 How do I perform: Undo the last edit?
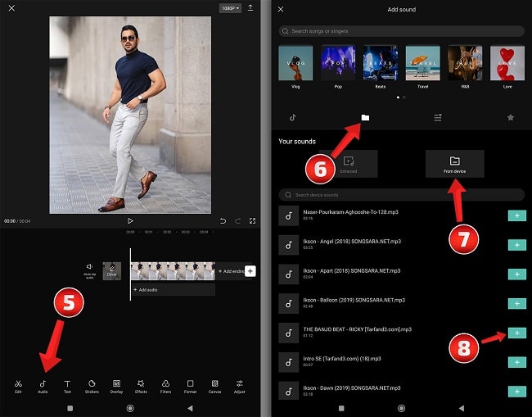pyautogui.click(x=223, y=221)
